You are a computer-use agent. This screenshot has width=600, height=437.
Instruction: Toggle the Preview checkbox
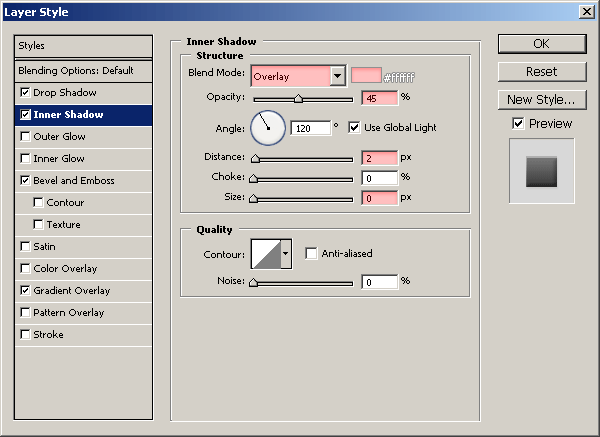(x=518, y=124)
